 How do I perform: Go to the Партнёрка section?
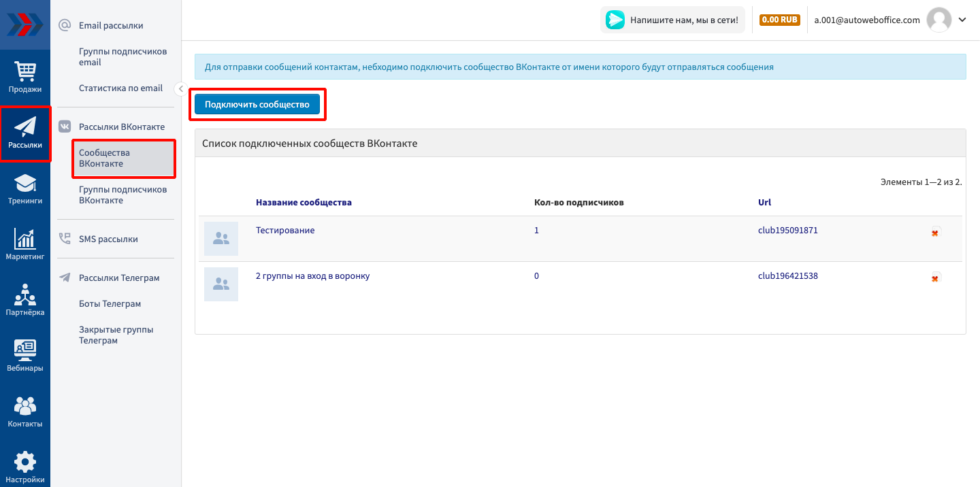[x=25, y=301]
